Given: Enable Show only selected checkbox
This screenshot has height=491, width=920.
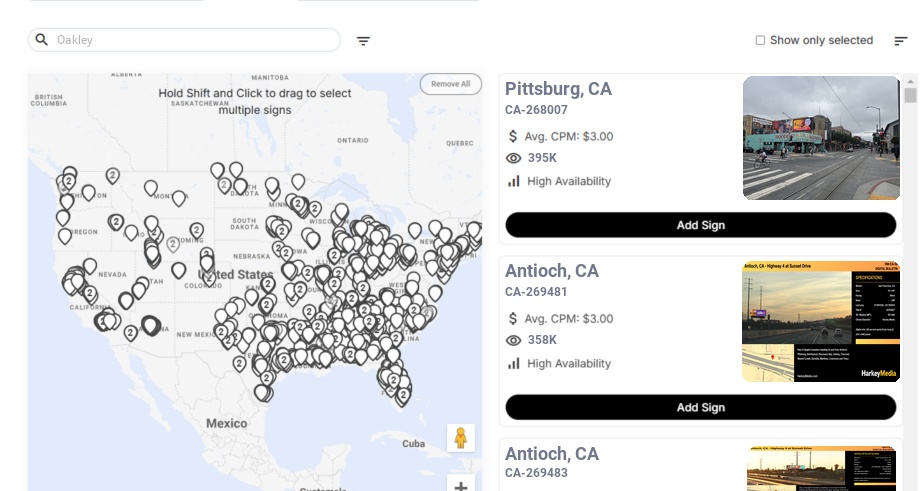Looking at the screenshot, I should pos(760,40).
